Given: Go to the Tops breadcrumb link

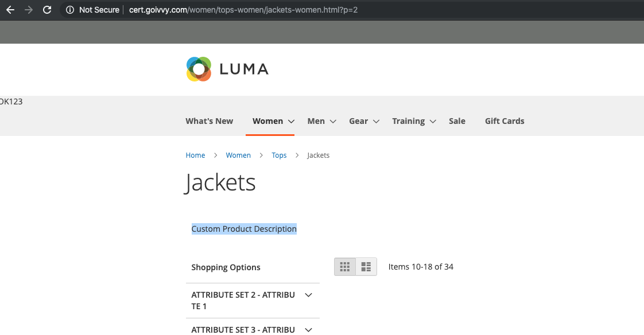Looking at the screenshot, I should pyautogui.click(x=279, y=155).
